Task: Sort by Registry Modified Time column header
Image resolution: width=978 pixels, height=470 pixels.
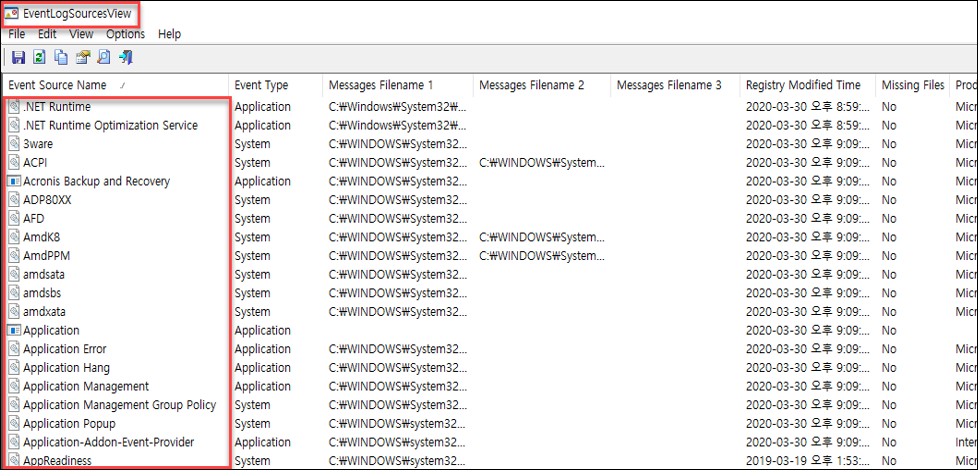Action: pyautogui.click(x=808, y=85)
